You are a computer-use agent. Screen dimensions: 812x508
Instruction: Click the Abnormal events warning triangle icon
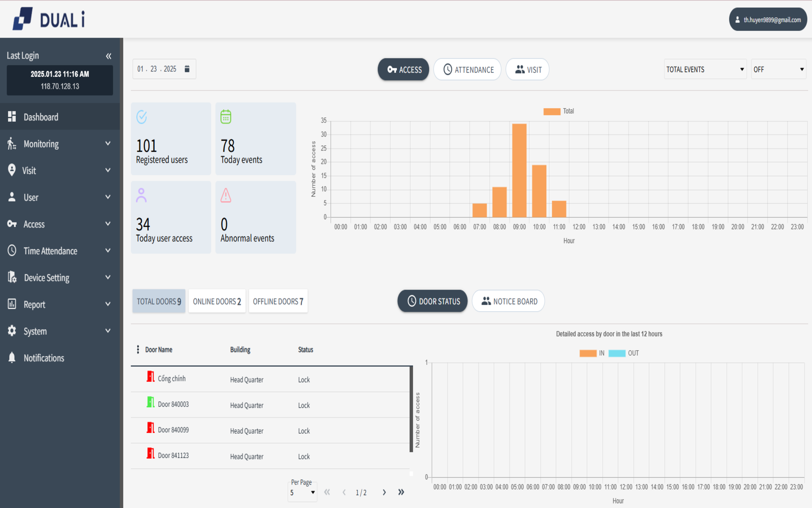click(x=226, y=195)
